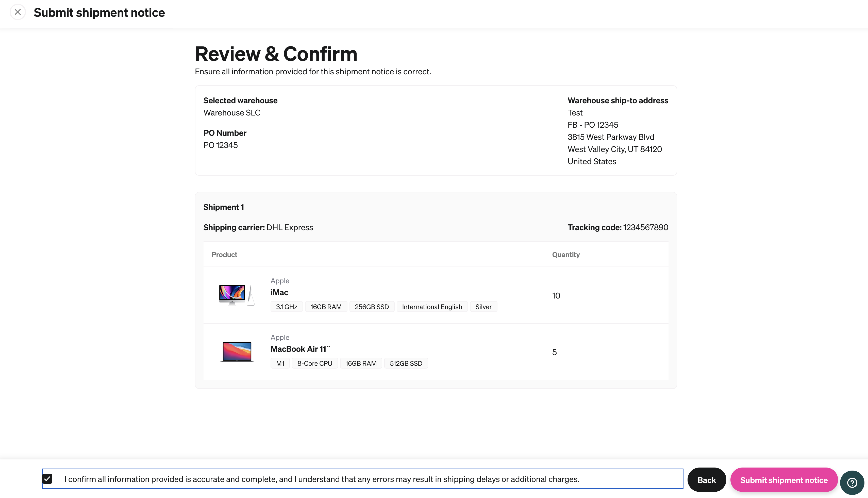
Task: Select the MacBook Air 11″ product name
Action: [300, 349]
